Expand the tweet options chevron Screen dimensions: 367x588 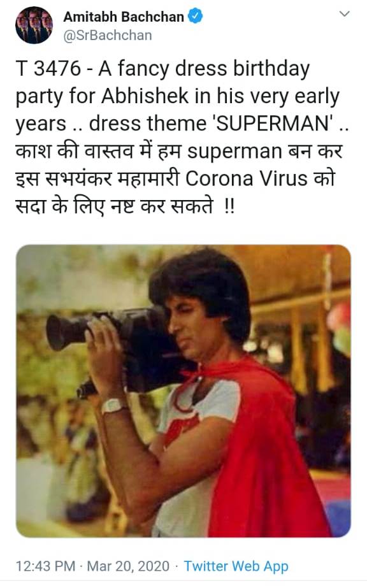click(x=344, y=14)
